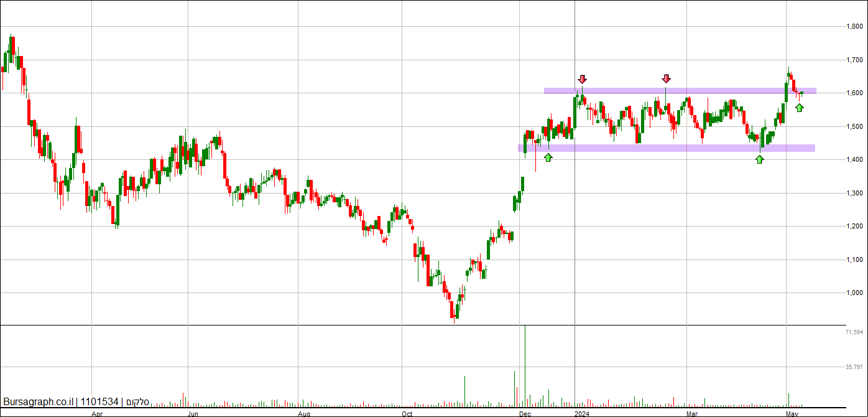Click the 2024 year label

tap(581, 413)
